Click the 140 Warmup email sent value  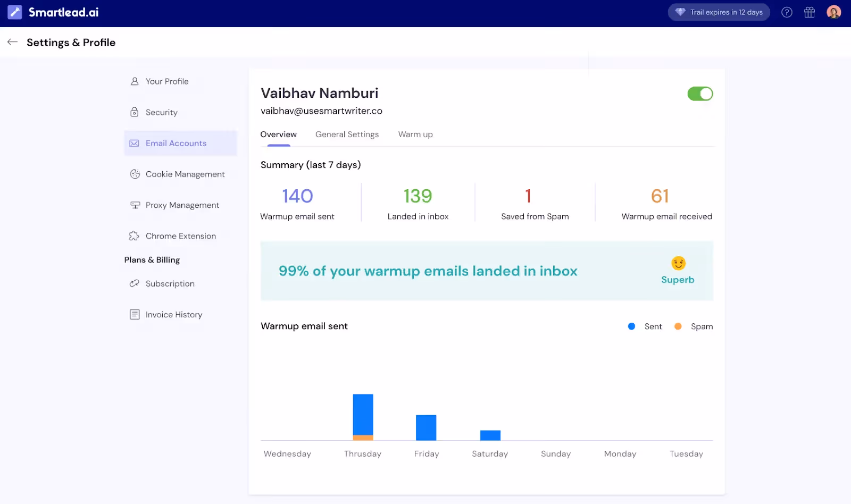[297, 196]
